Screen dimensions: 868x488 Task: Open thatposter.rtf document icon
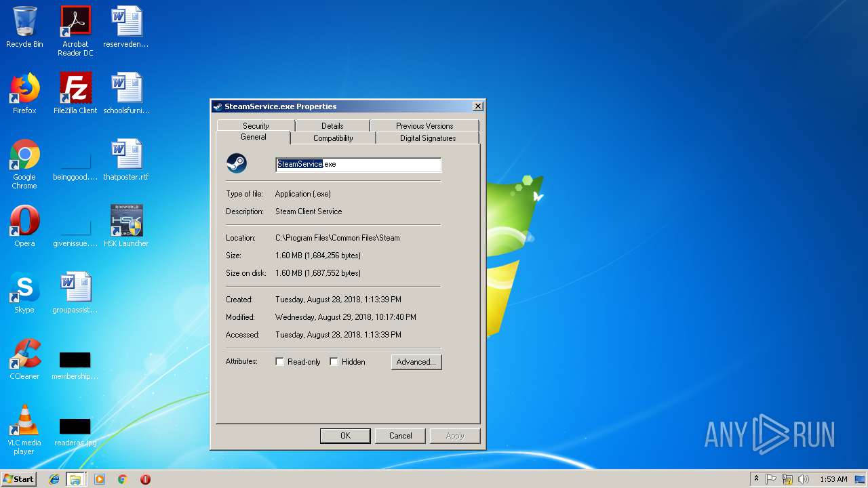[126, 160]
